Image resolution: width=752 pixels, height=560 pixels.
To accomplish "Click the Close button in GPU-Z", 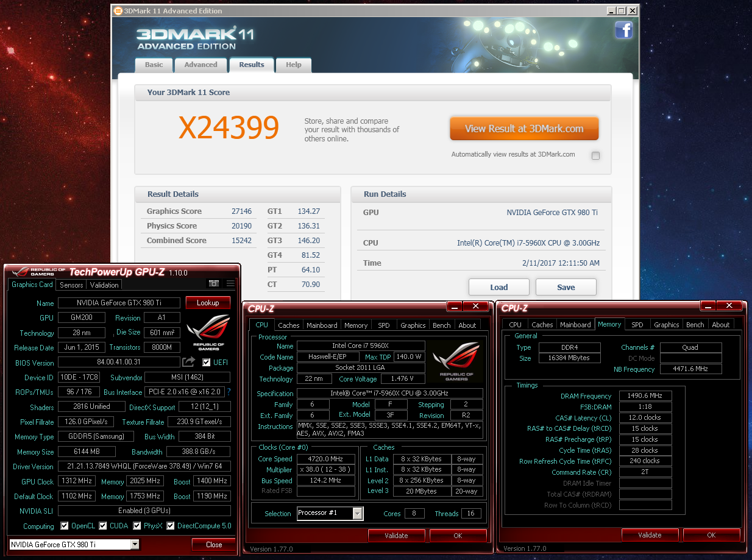I will coord(214,545).
